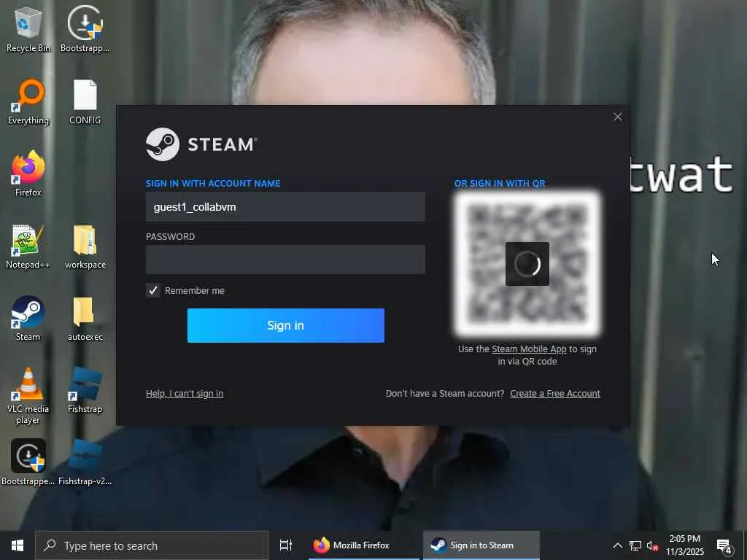Launch the Steam desktop shortcut
Viewport: 747px width, 560px height.
click(x=28, y=318)
